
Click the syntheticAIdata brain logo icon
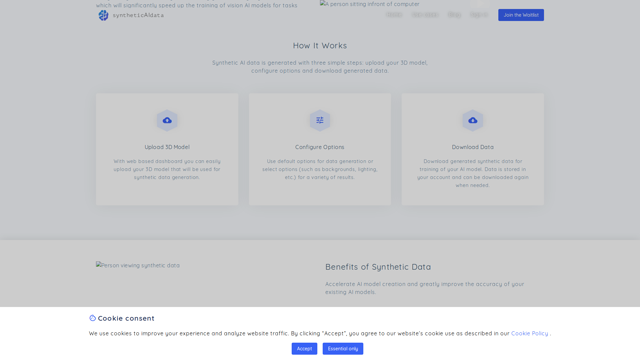coord(103,15)
